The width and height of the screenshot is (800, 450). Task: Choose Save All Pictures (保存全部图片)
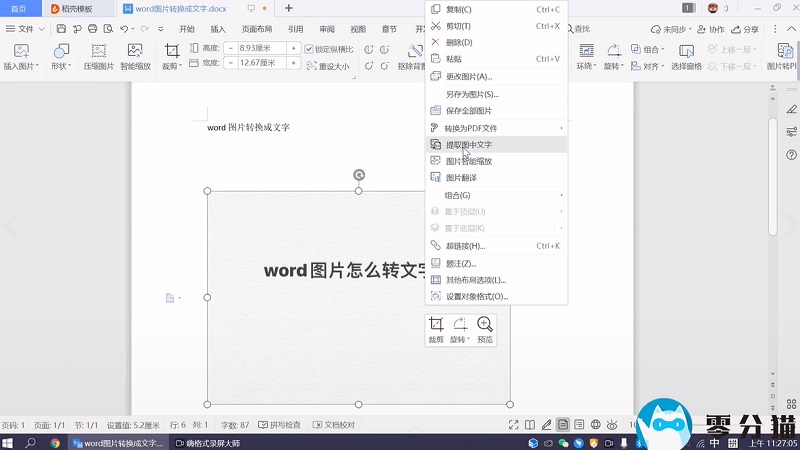[x=496, y=111]
